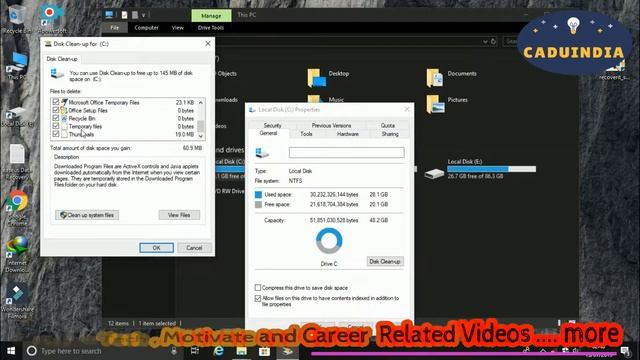
Task: Toggle Allow files on this drive to be indexed
Action: tap(258, 298)
